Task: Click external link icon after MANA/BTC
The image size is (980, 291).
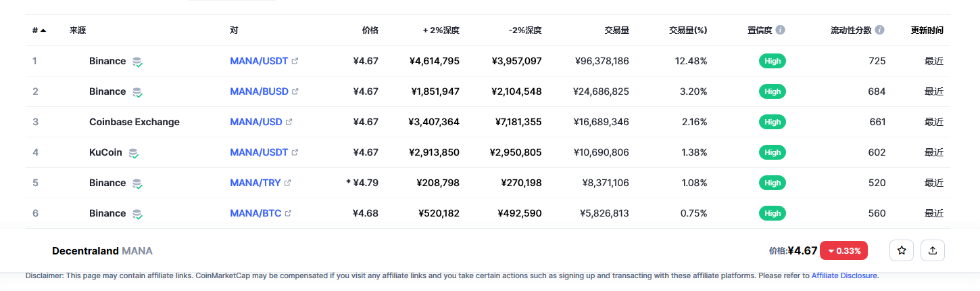Action: (x=289, y=214)
